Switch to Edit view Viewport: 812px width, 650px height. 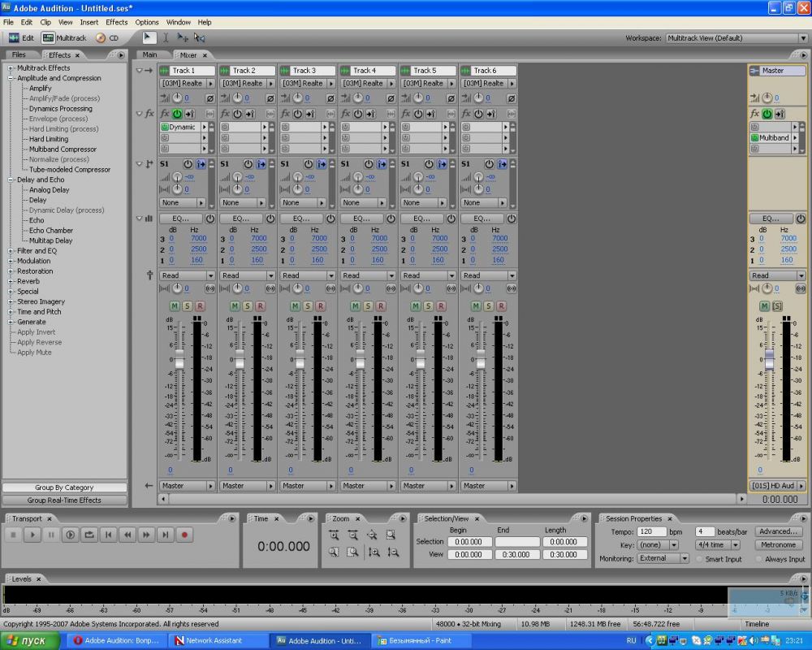(22, 38)
